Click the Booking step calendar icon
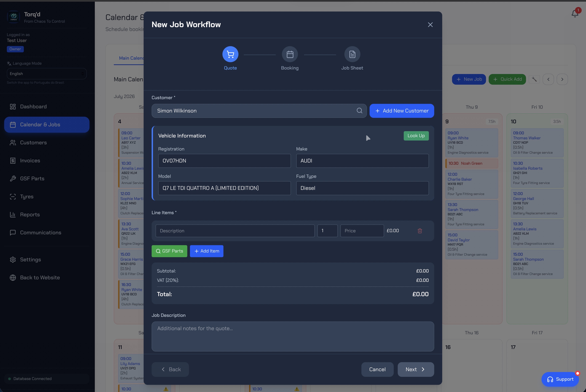 pos(290,54)
